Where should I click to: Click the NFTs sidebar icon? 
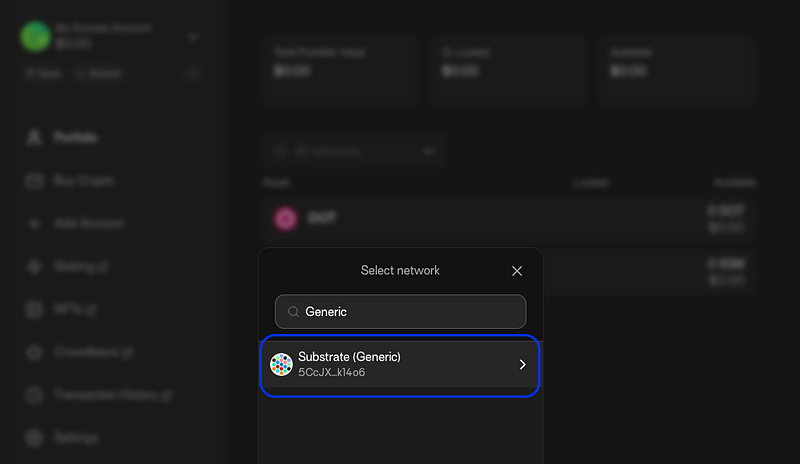click(34, 309)
